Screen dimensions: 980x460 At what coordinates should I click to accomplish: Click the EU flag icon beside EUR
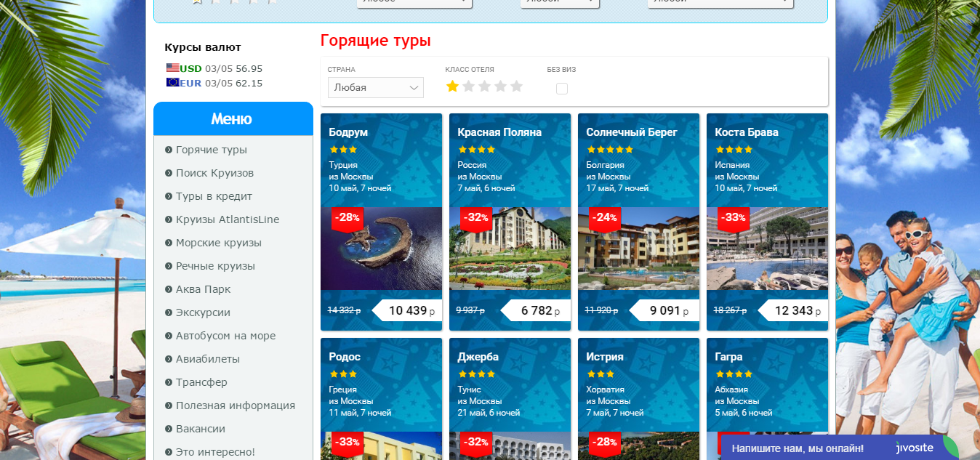pyautogui.click(x=172, y=83)
